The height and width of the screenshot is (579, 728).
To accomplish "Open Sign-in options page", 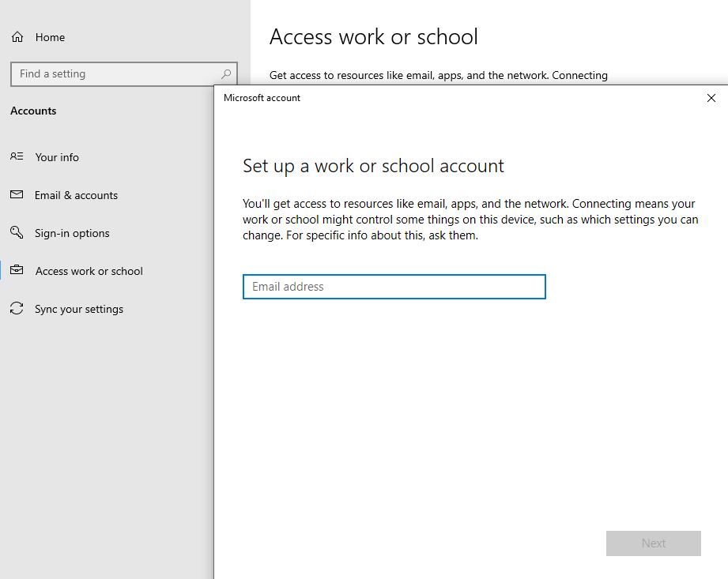I will click(72, 233).
